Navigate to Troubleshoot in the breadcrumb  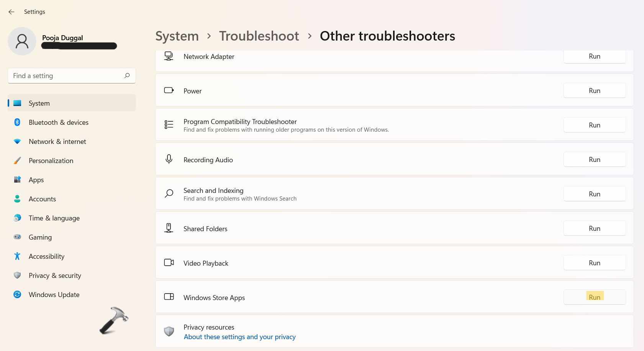tap(259, 36)
